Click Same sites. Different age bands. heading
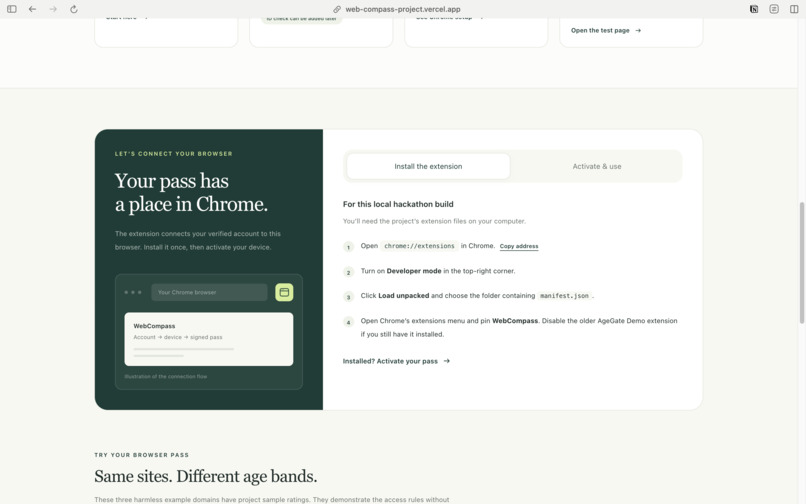The image size is (806, 504). (206, 476)
